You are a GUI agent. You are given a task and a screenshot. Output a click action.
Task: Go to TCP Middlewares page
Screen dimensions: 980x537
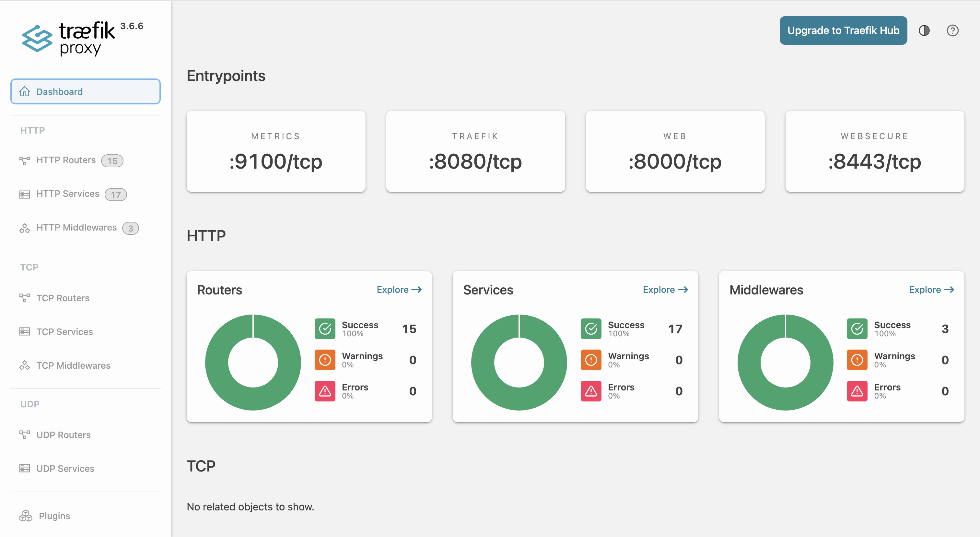tap(73, 365)
